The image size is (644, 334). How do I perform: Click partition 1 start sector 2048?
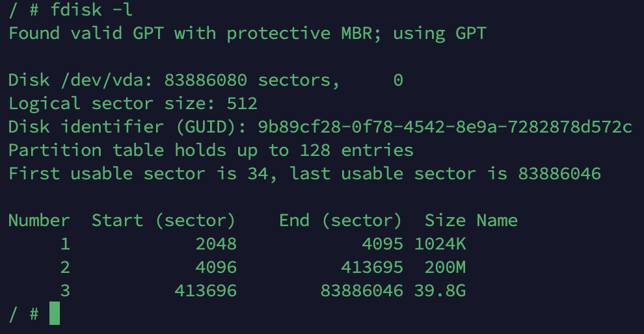click(x=216, y=244)
